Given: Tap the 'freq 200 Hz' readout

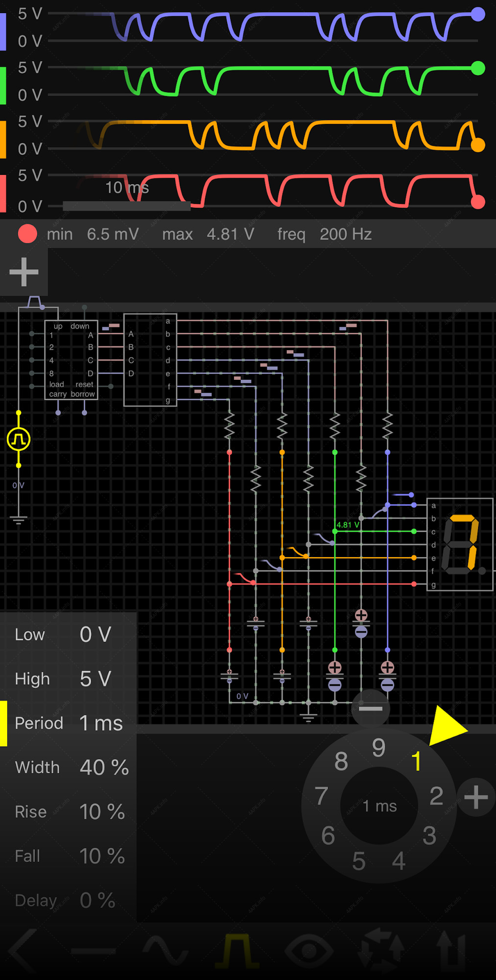Looking at the screenshot, I should click(x=325, y=234).
